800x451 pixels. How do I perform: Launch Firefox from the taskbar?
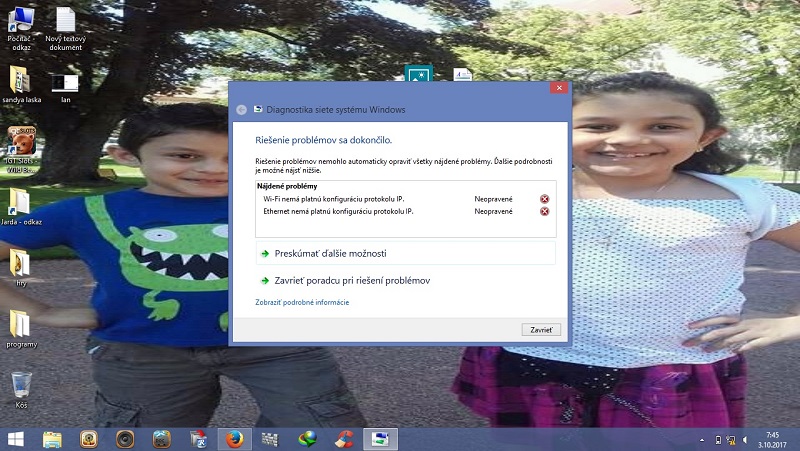(x=234, y=438)
